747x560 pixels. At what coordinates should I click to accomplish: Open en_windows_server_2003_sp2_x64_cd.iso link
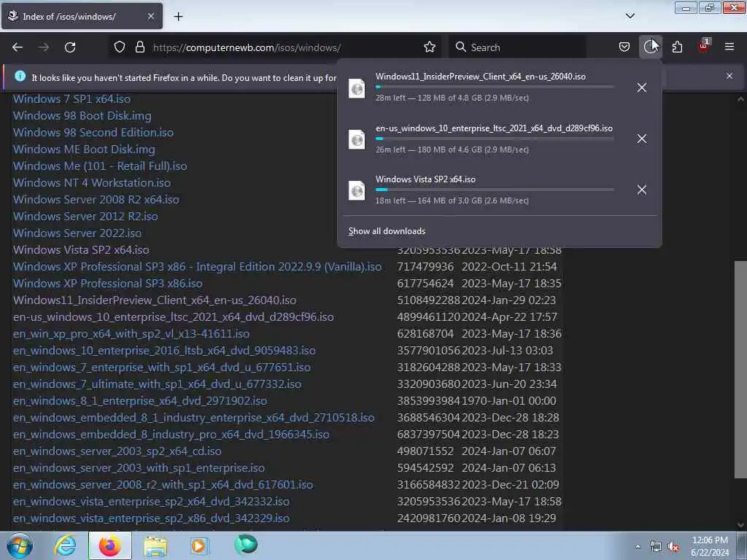[x=117, y=451]
